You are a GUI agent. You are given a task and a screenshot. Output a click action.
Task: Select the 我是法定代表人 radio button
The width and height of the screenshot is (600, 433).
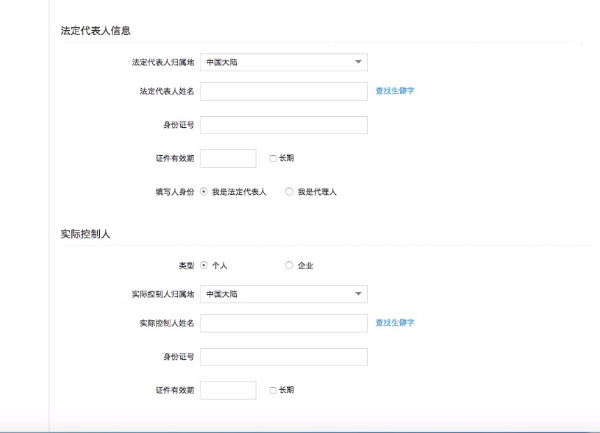coord(205,191)
